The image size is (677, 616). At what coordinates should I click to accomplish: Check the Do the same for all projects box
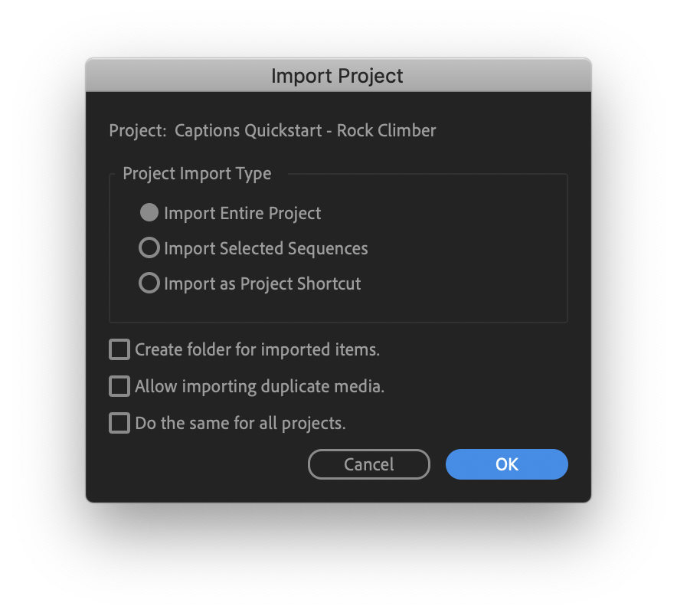coord(119,423)
